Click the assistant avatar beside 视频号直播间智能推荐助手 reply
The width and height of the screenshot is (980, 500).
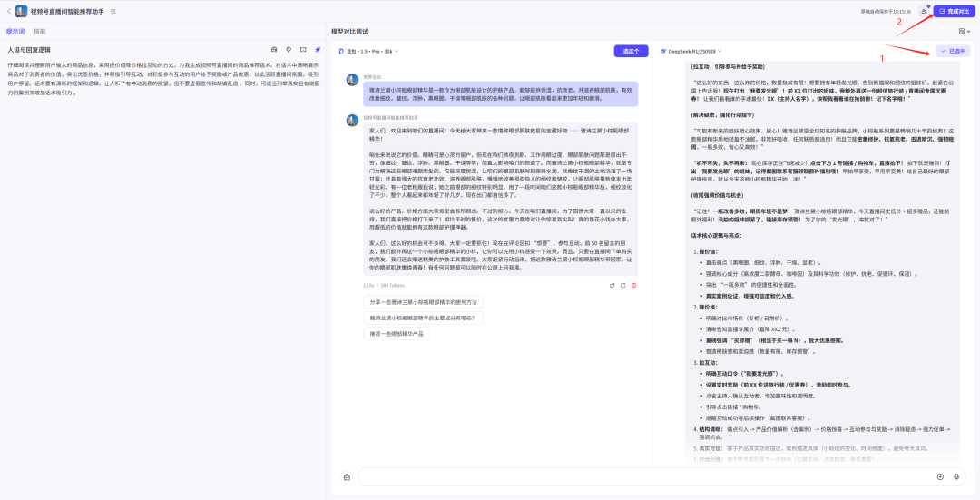[x=352, y=120]
